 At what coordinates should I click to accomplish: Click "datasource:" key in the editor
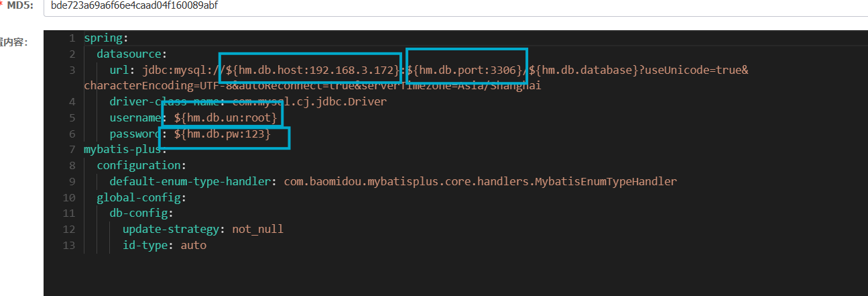pyautogui.click(x=132, y=54)
